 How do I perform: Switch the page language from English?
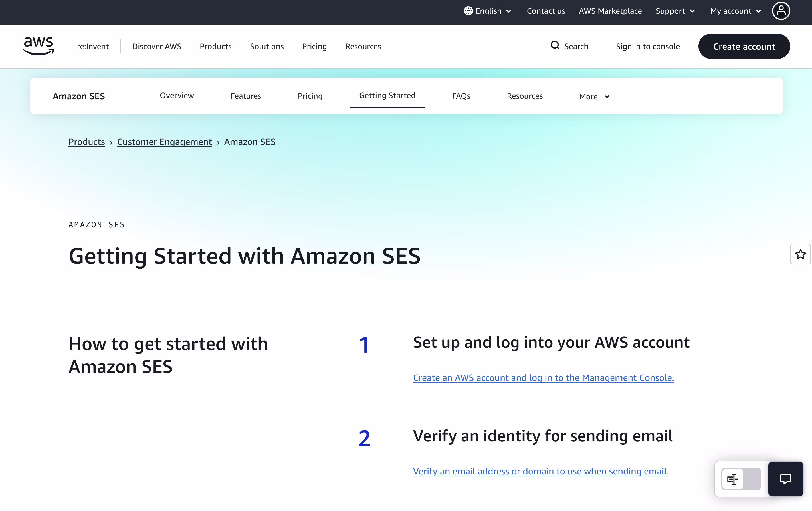click(x=488, y=11)
